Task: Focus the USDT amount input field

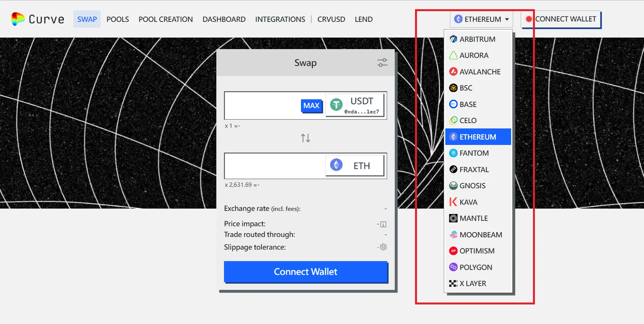Action: point(263,105)
